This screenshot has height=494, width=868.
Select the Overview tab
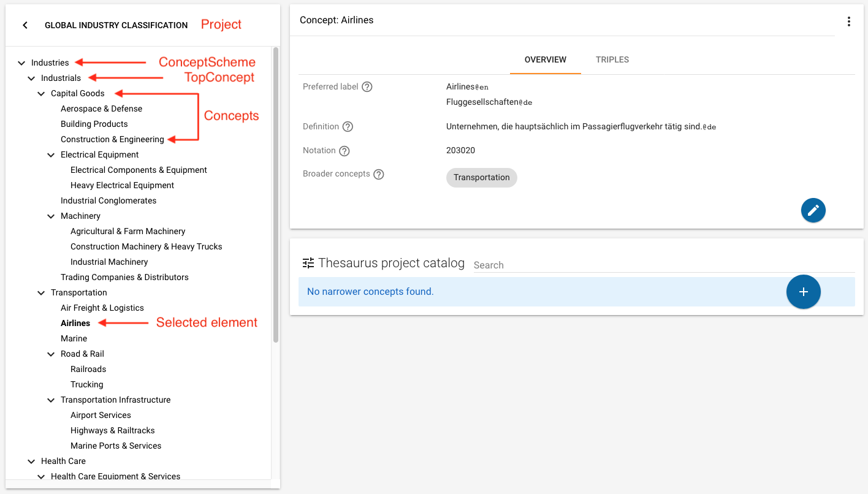(545, 60)
